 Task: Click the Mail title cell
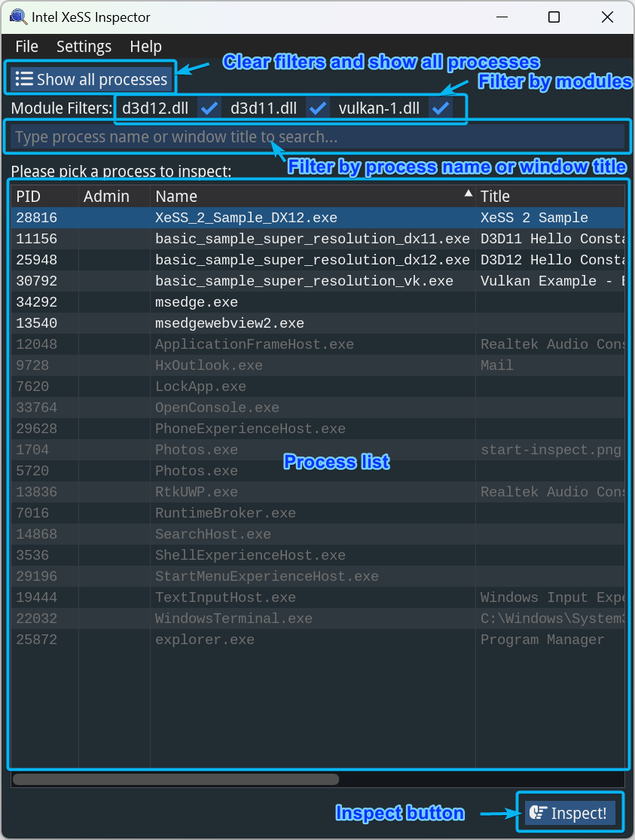tap(496, 365)
